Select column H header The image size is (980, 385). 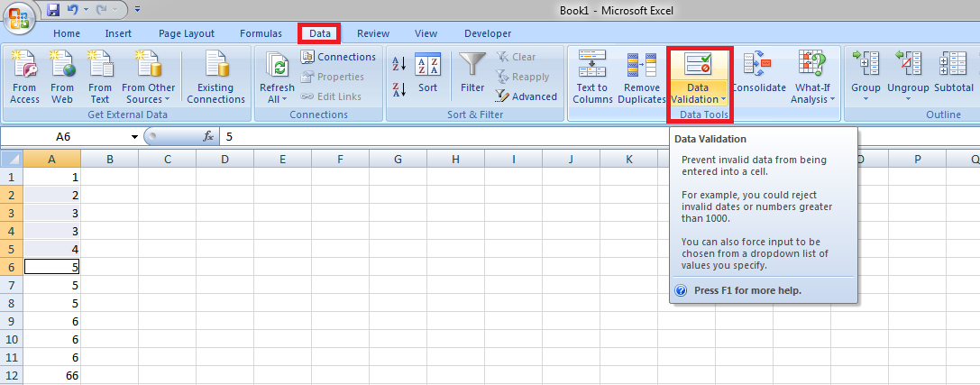[x=455, y=160]
